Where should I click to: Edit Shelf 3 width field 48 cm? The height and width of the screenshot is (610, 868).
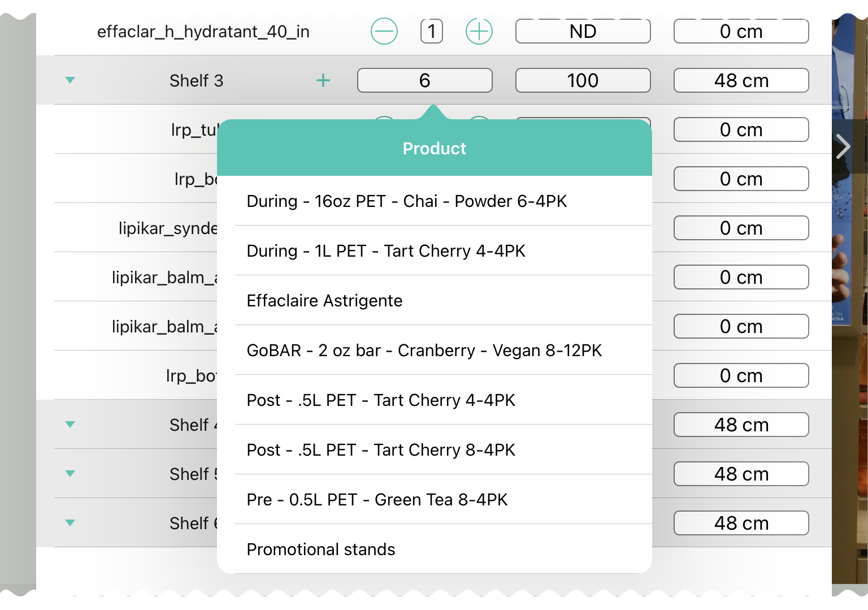[741, 81]
